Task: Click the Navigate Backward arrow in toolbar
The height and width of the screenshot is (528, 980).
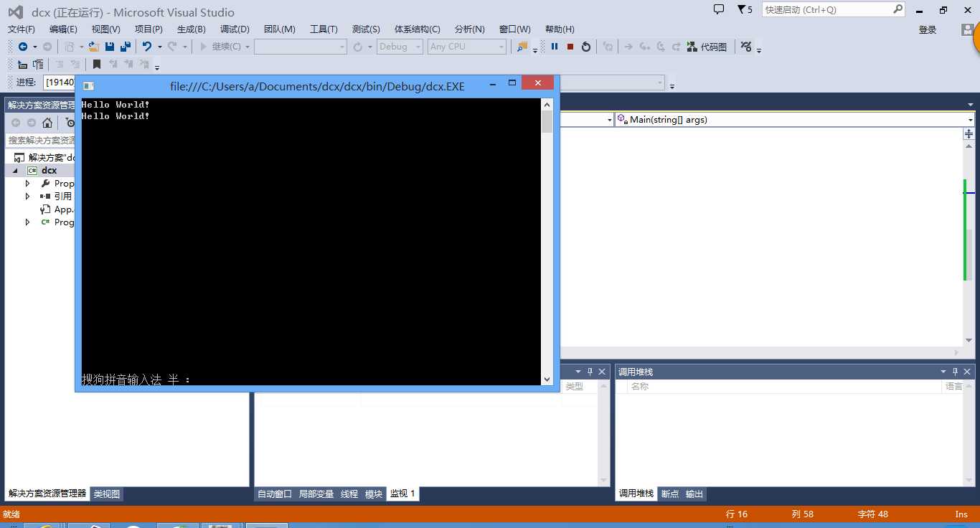Action: point(23,47)
